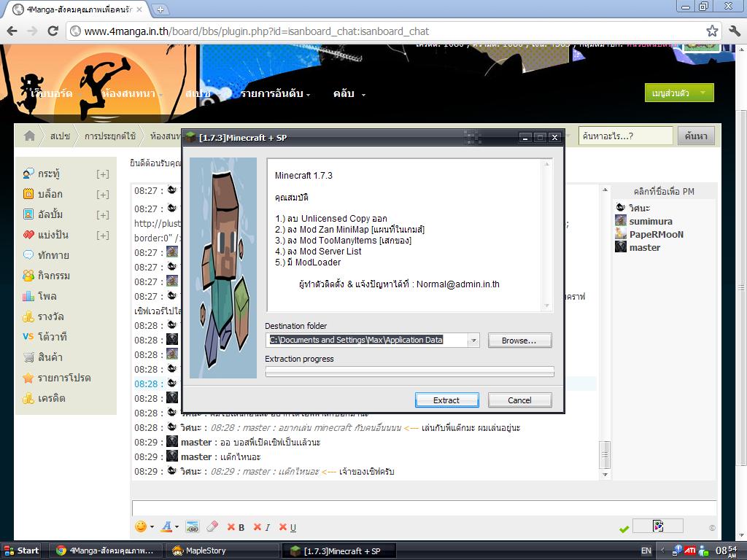Open สินค้า in the sidebar
This screenshot has width=747, height=560.
point(50,357)
